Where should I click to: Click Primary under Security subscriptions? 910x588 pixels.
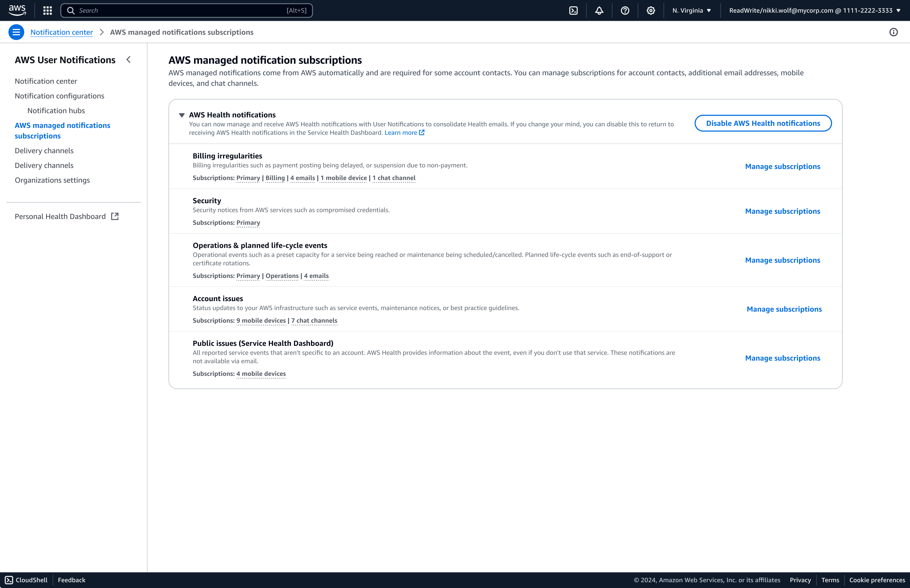tap(248, 223)
